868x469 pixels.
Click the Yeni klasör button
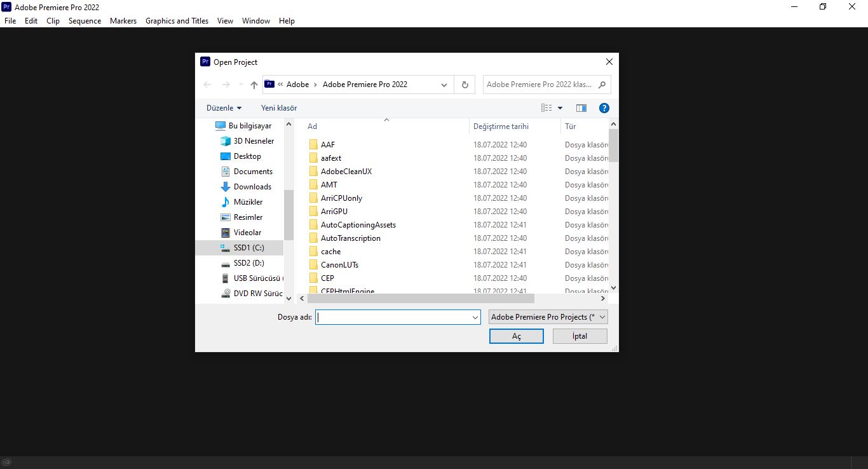279,108
